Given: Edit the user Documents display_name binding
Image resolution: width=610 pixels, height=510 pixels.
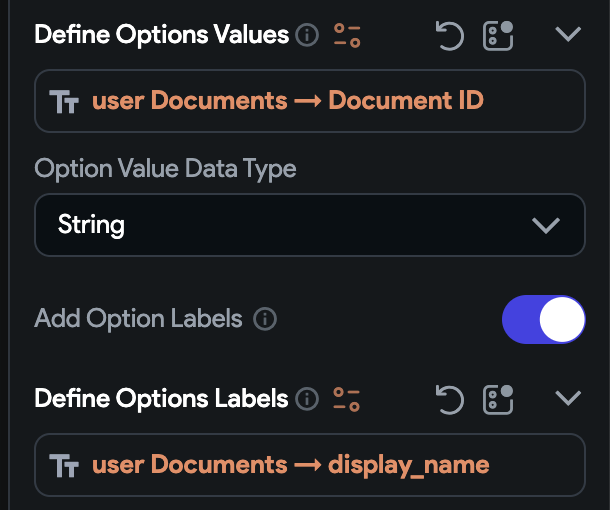Looking at the screenshot, I should coord(310,465).
